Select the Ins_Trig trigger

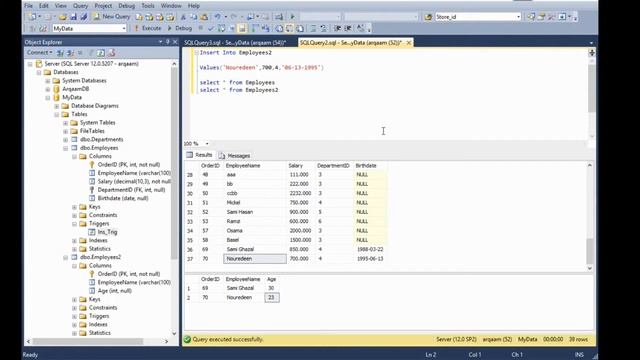tap(107, 232)
